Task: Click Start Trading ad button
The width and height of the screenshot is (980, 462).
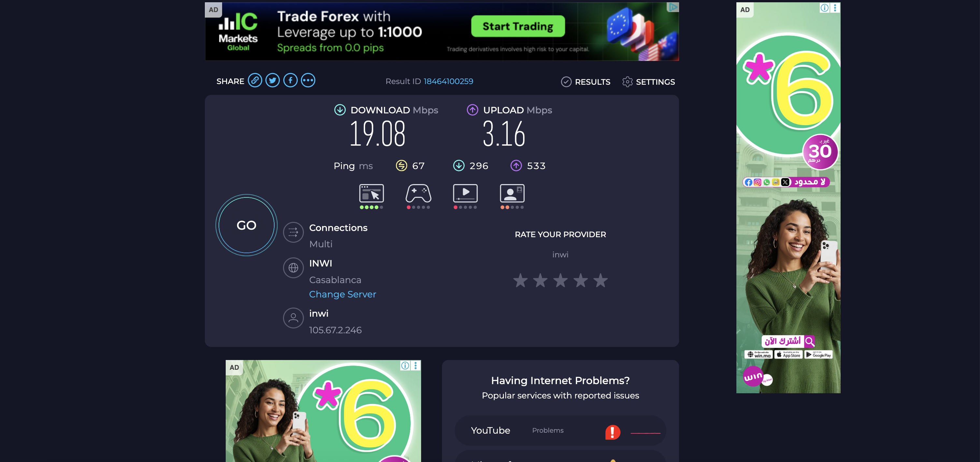Action: click(518, 26)
